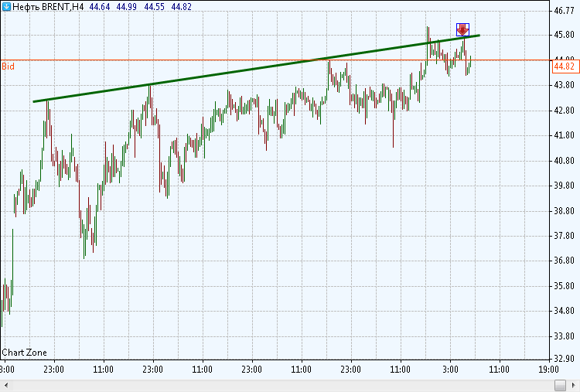This screenshot has width=580, height=392.
Task: Click the 32.90 price axis label
Action: tap(565, 358)
